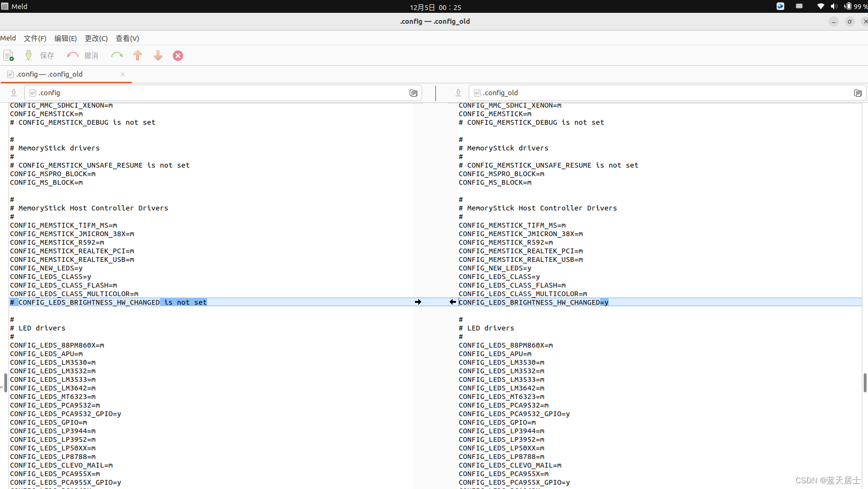Open file browser icon in .config_old chooser
This screenshot has width=868, height=489.
858,93
